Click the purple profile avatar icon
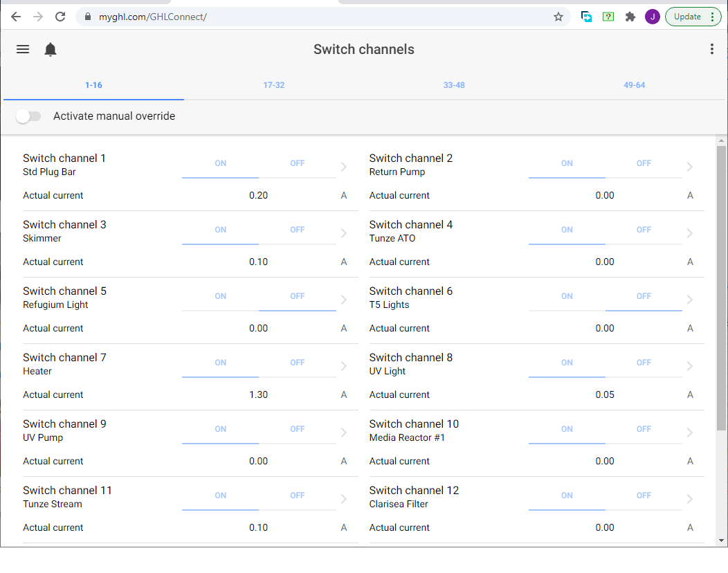 [x=652, y=17]
